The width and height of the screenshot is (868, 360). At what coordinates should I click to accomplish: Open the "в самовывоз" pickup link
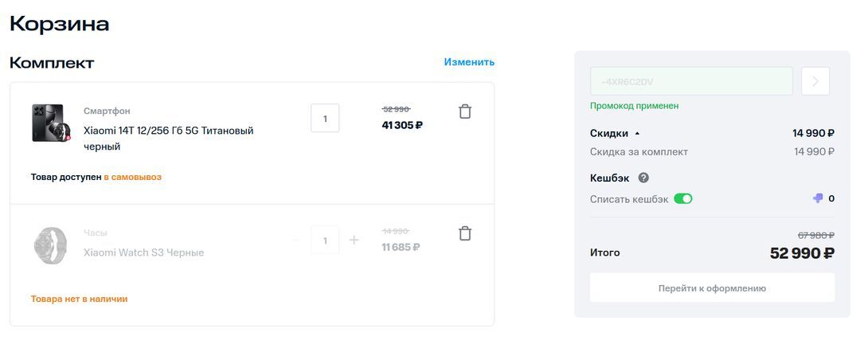132,178
